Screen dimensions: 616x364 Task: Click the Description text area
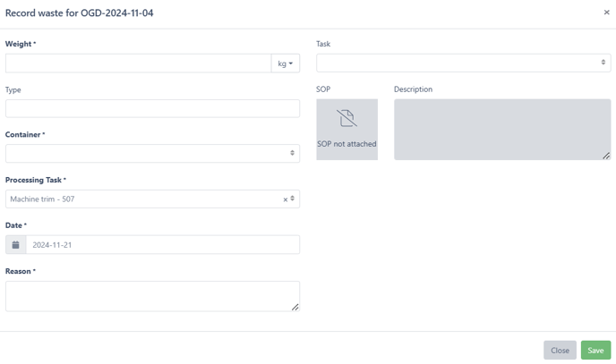pyautogui.click(x=502, y=130)
